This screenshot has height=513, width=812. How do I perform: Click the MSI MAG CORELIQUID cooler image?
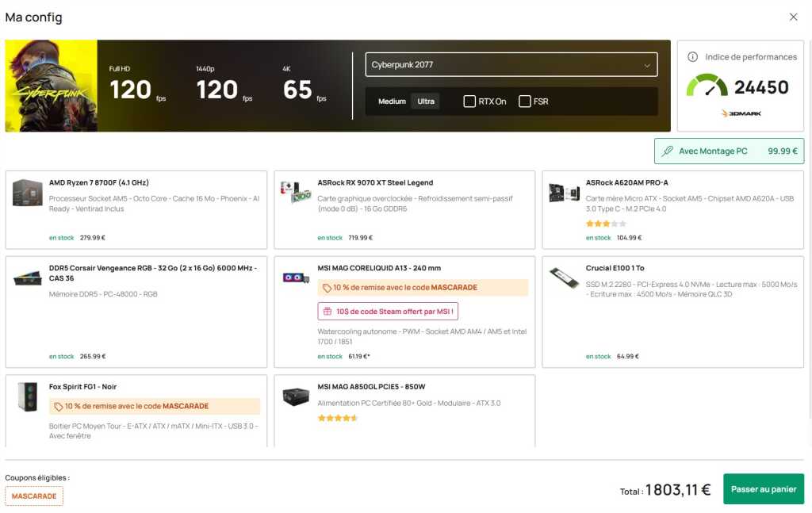point(296,278)
